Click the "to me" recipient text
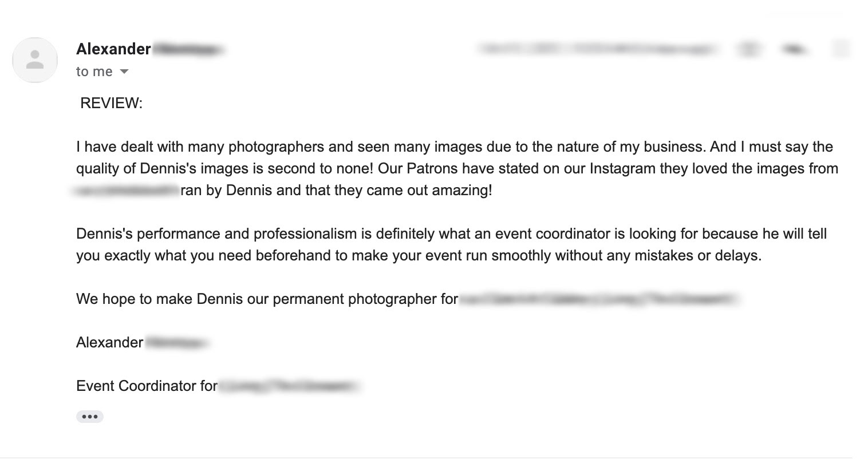This screenshot has width=868, height=459. tap(94, 72)
